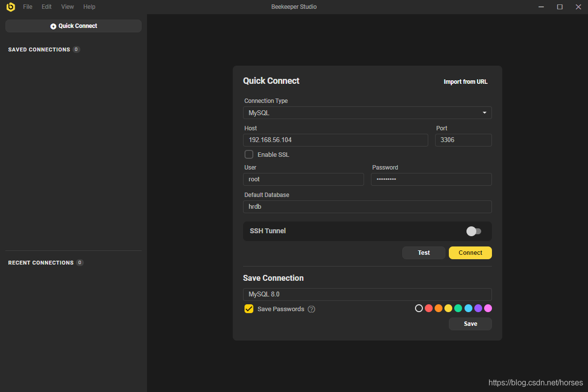The width and height of the screenshot is (588, 392).
Task: Open the File menu
Action: (x=27, y=7)
